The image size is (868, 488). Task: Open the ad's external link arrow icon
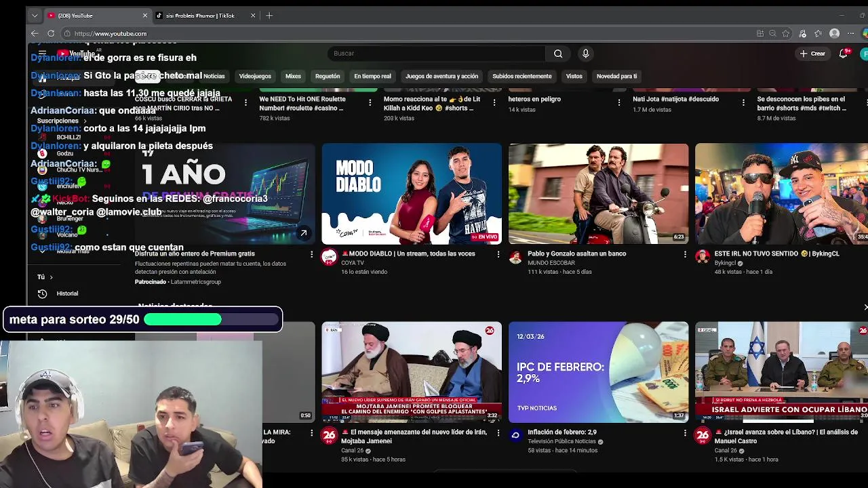(x=303, y=233)
